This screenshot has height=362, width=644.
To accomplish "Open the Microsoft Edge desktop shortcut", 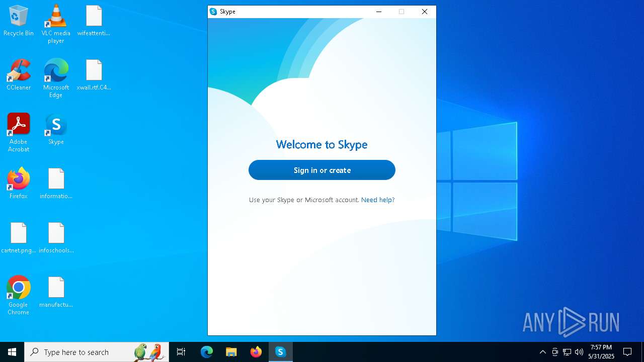I will click(x=56, y=78).
